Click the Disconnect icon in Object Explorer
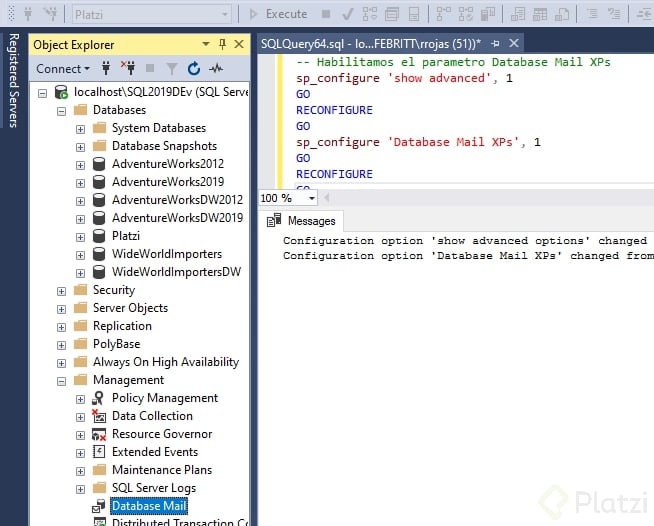This screenshot has height=526, width=654. [x=128, y=68]
